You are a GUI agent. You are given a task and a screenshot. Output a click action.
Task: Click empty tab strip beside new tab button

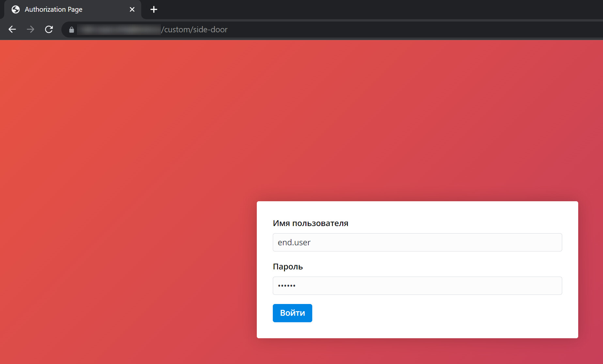point(359,9)
